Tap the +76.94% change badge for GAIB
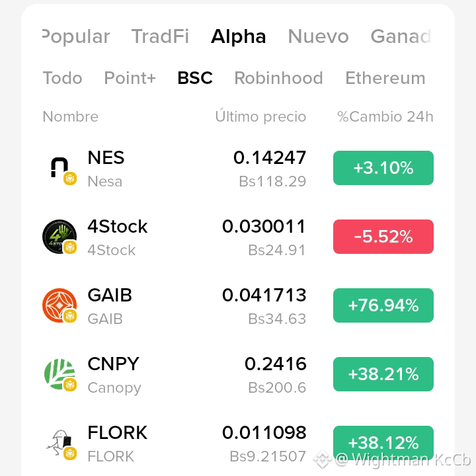The image size is (476, 476). (383, 305)
